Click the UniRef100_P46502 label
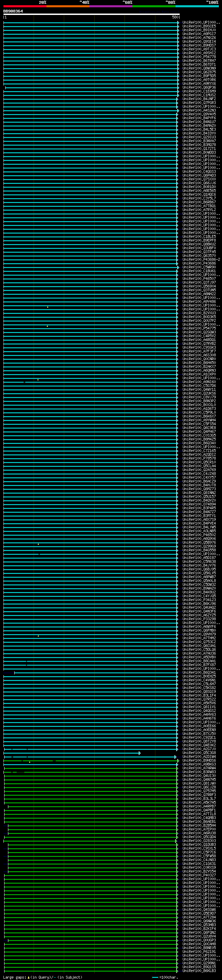Image resolution: width=222 pixels, height=980 pixels. coord(199,535)
